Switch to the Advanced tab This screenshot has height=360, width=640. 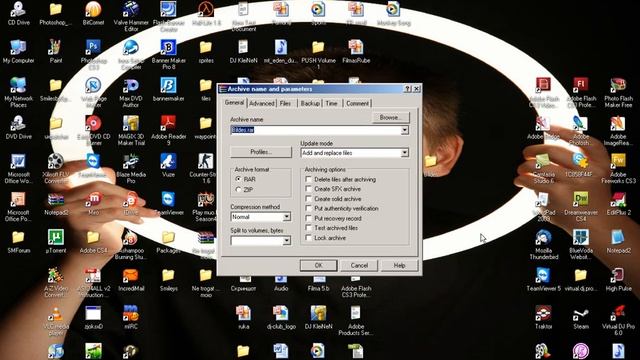(262, 104)
